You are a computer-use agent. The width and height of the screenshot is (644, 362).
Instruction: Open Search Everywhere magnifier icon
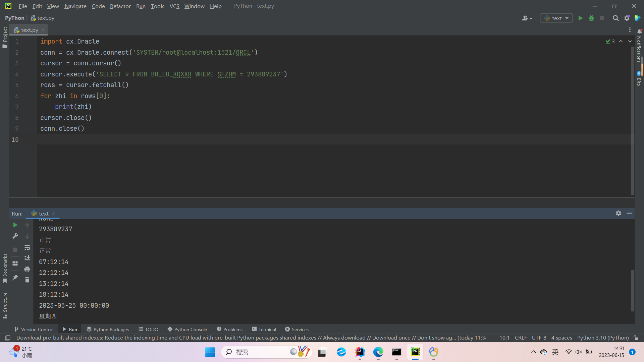pyautogui.click(x=615, y=18)
